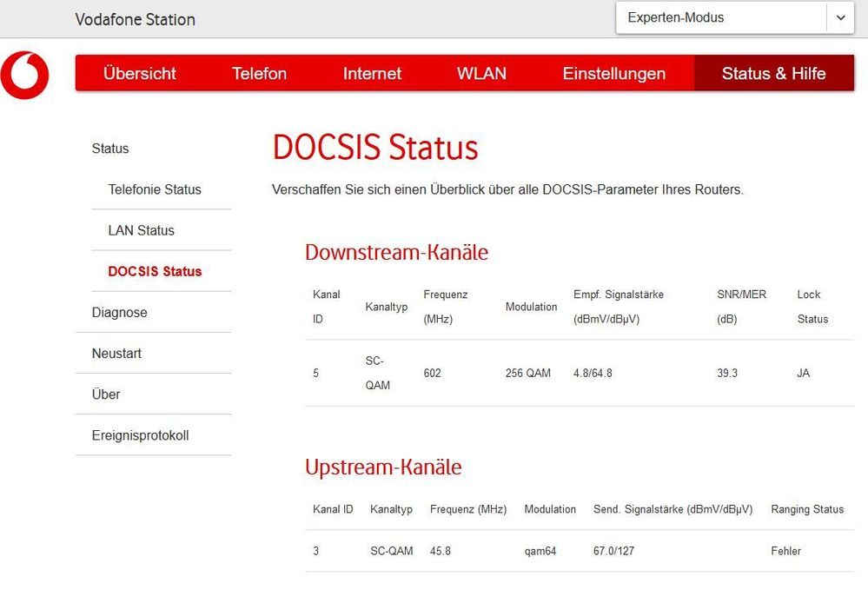Click the upstream frequency value 45.8

coord(441,551)
